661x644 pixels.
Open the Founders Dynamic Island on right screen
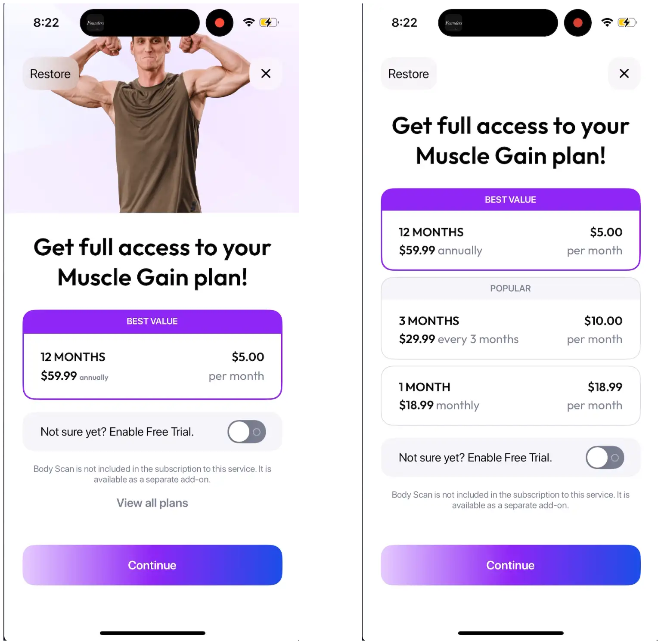click(498, 23)
